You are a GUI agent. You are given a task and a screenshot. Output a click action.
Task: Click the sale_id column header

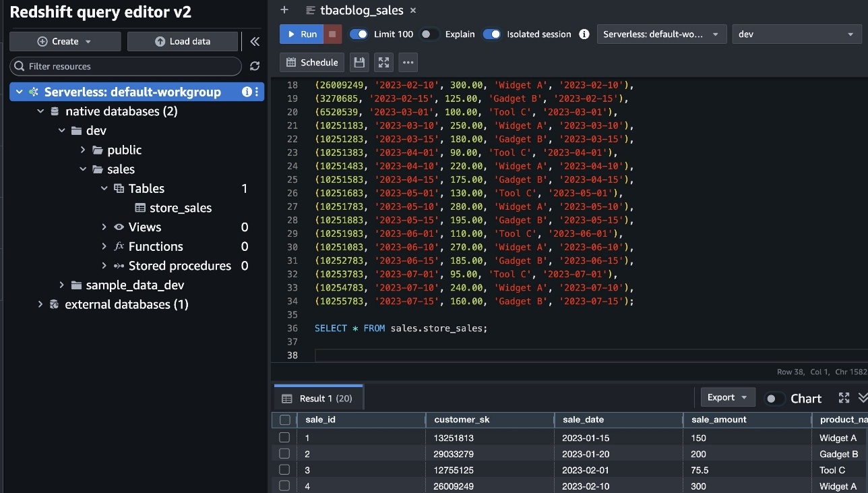[x=361, y=419]
